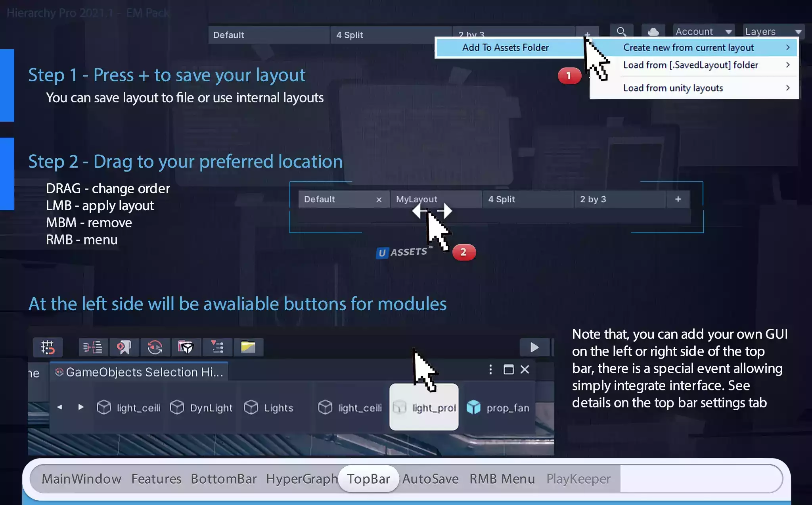Click the Unity cube folder module icon
The height and width of the screenshot is (505, 812).
186,348
